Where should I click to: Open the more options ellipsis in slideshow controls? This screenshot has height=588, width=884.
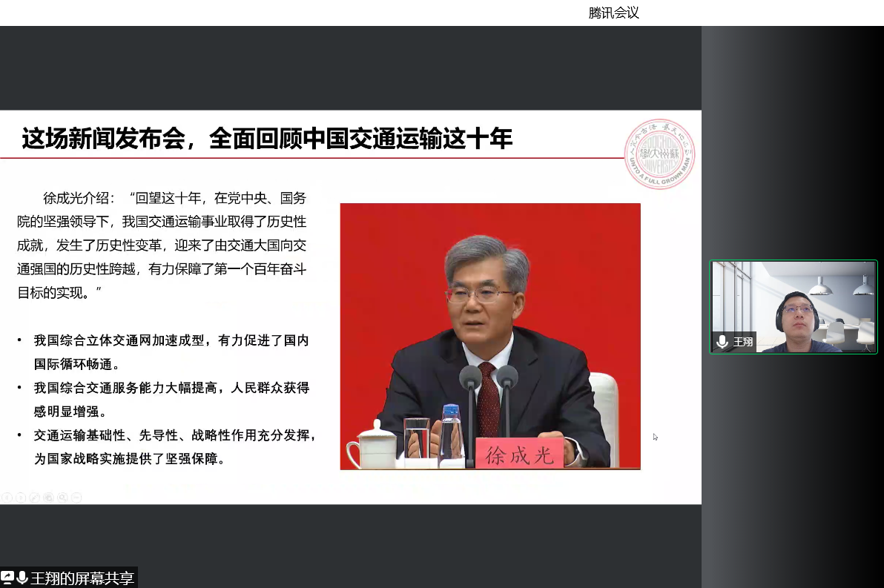click(76, 498)
